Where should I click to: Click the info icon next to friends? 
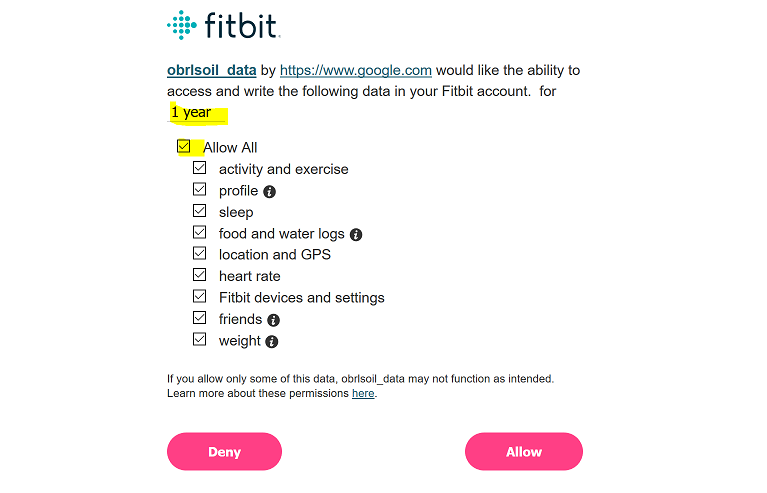pyautogui.click(x=273, y=320)
